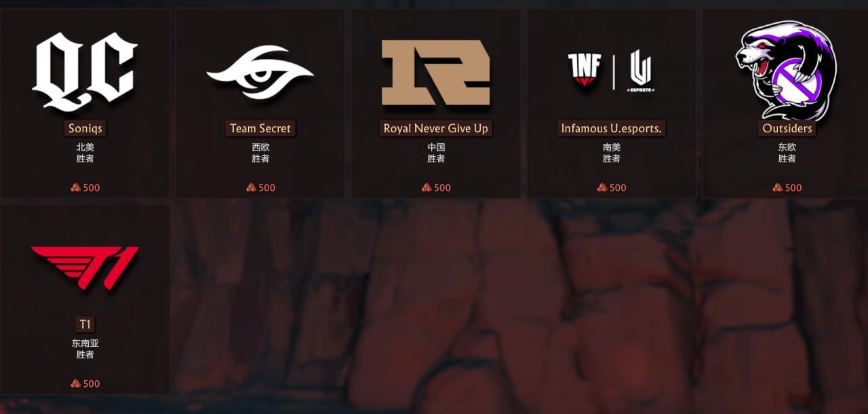Select the Outsiders name label

coord(787,128)
